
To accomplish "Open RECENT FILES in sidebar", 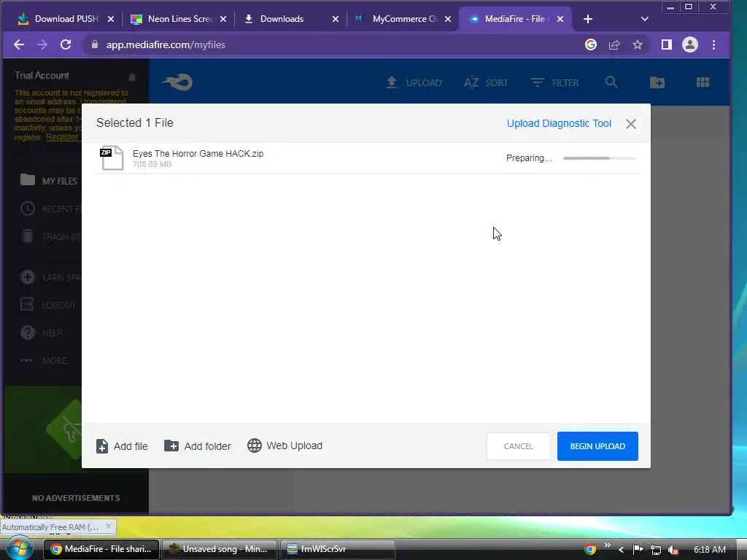I will pos(50,209).
